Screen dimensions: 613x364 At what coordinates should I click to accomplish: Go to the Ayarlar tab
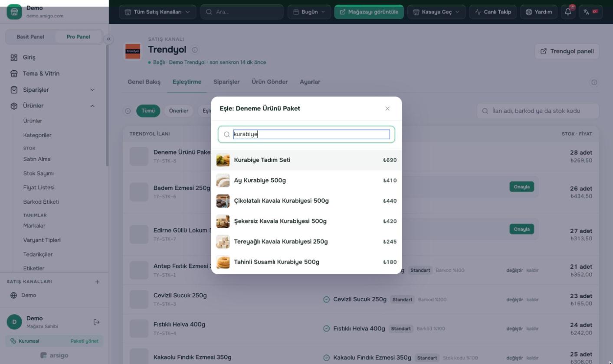(x=310, y=82)
